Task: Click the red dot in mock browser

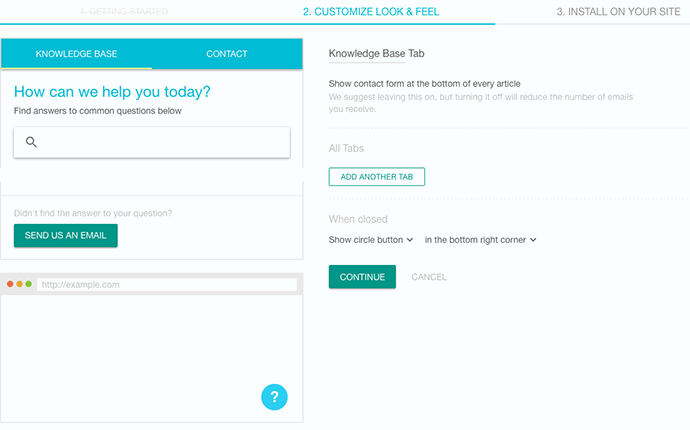Action: coord(10,285)
